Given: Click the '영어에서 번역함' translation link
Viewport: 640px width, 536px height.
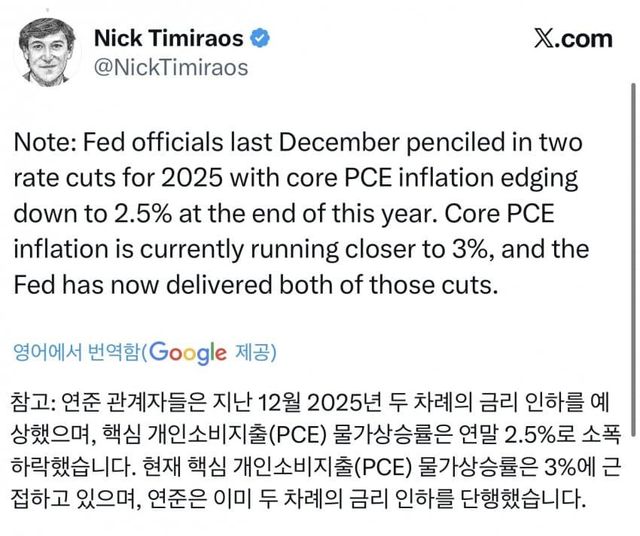Looking at the screenshot, I should pyautogui.click(x=75, y=353).
